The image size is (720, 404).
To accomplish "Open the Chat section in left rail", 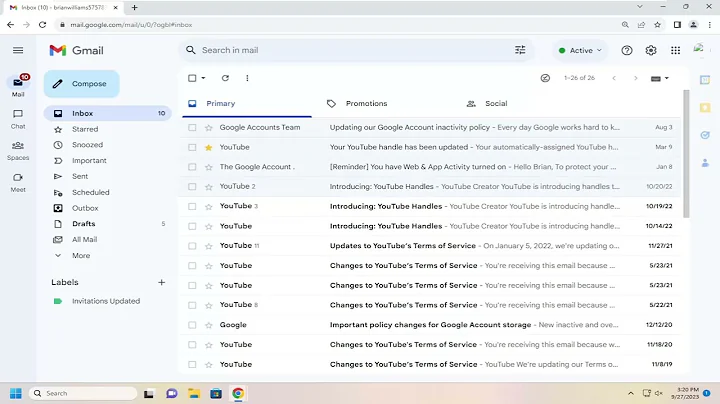I will 18,119.
